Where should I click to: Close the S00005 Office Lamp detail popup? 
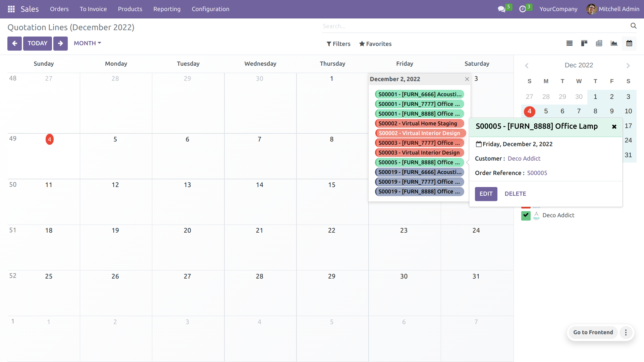point(614,127)
